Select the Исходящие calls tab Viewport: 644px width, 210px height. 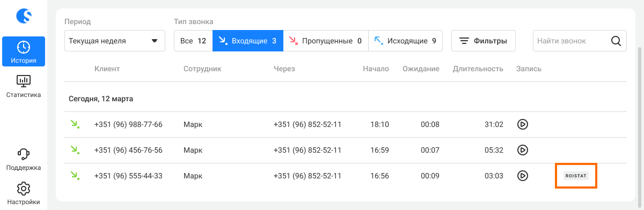406,41
